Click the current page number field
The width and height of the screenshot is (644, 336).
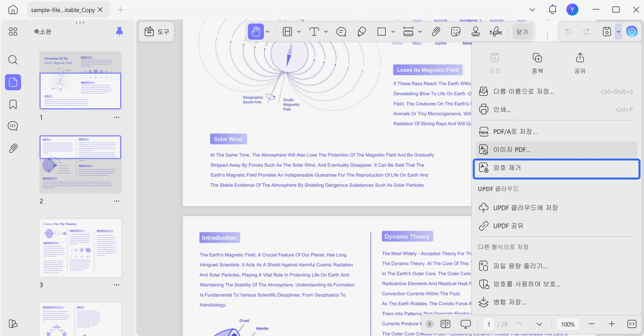tap(489, 324)
